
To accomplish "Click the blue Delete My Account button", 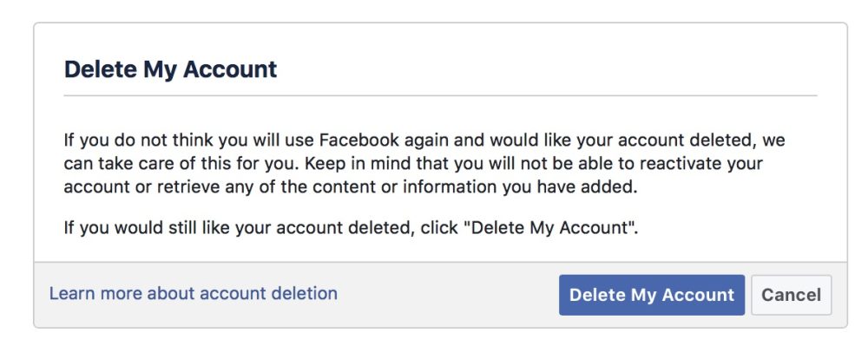I will [x=651, y=295].
